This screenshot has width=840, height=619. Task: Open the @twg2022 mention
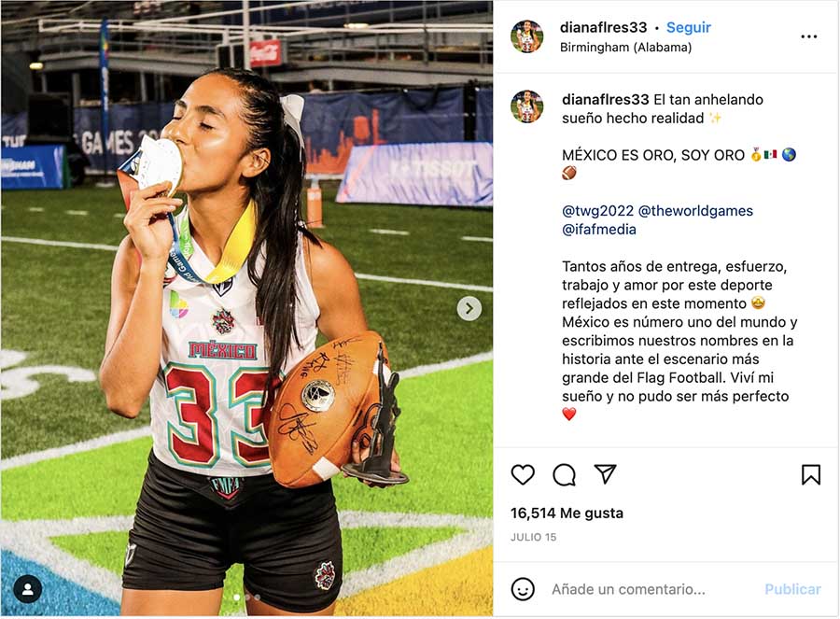click(x=597, y=211)
